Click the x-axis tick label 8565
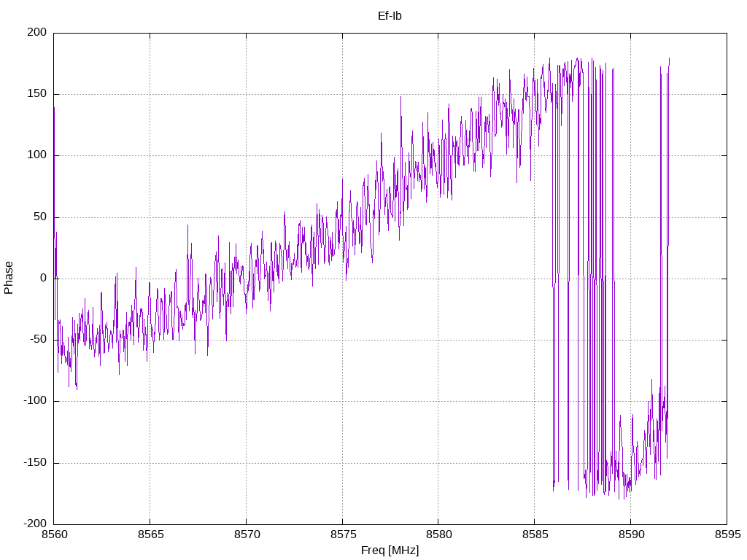 [x=150, y=534]
